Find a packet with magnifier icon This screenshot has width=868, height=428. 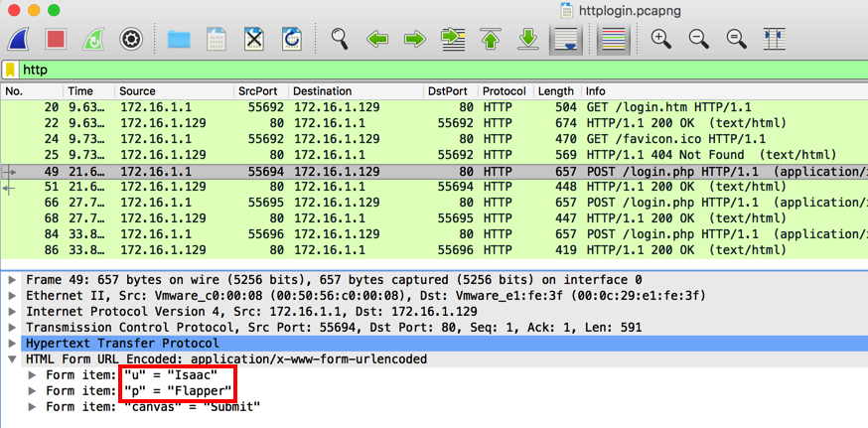click(x=340, y=38)
